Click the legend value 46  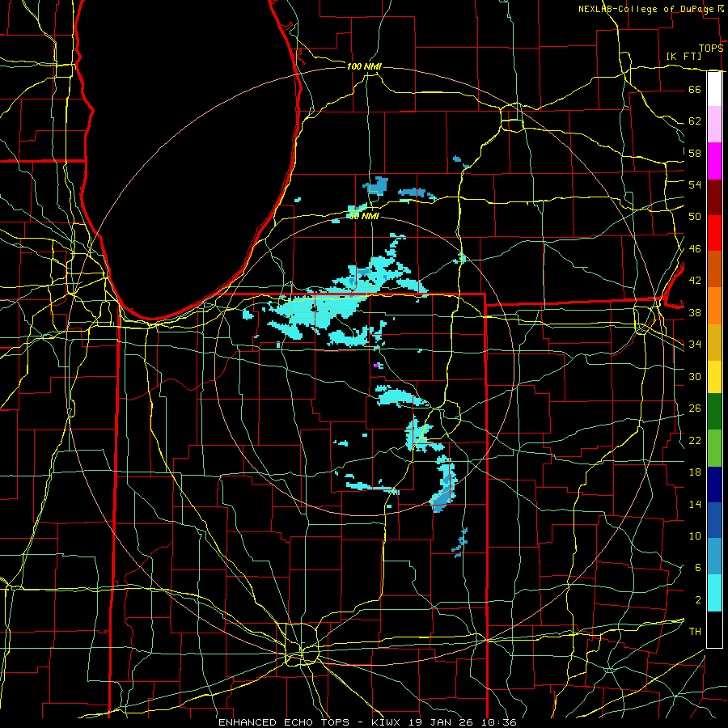tap(695, 249)
